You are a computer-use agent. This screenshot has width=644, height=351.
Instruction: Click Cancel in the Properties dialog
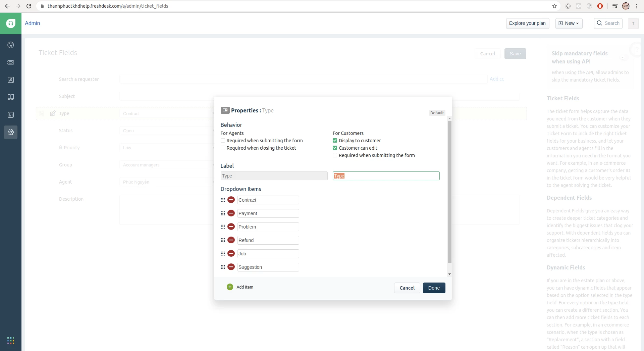pos(407,288)
